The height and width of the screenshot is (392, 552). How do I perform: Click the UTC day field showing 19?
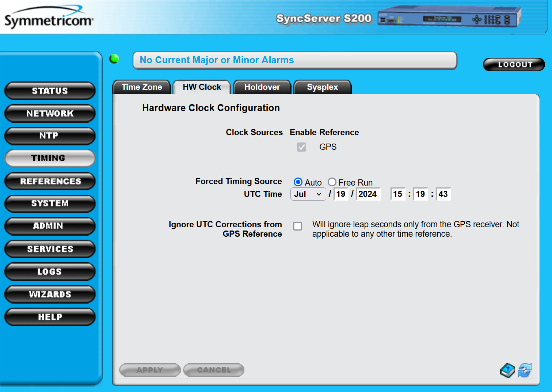pyautogui.click(x=341, y=194)
